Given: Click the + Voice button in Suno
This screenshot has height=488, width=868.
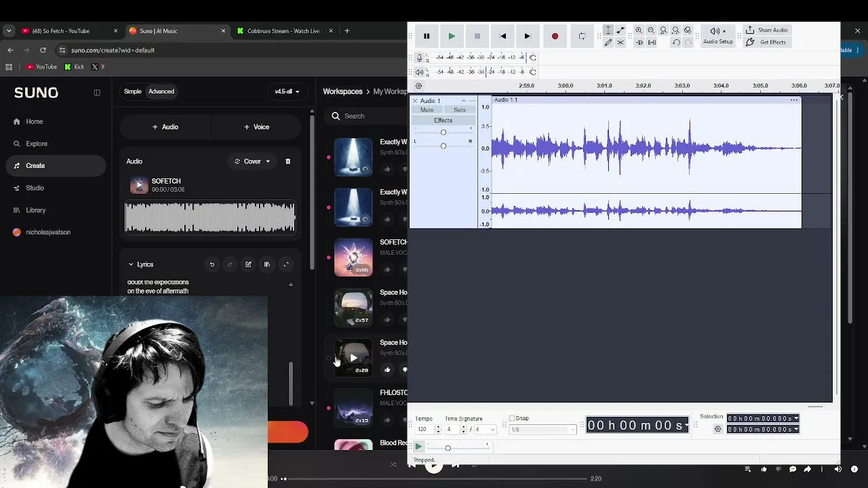Looking at the screenshot, I should coord(256,127).
